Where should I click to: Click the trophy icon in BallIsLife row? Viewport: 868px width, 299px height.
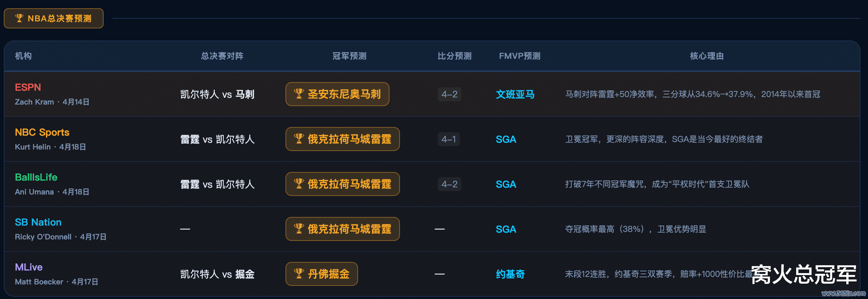[299, 184]
